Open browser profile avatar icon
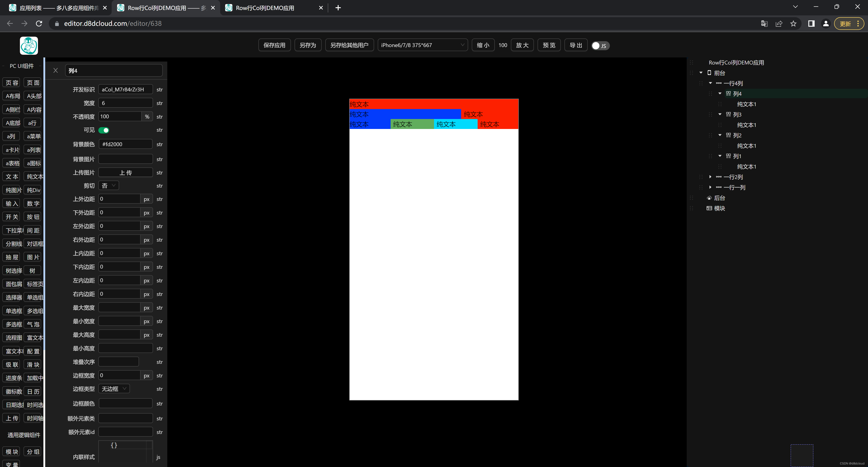868x467 pixels. pyautogui.click(x=826, y=24)
